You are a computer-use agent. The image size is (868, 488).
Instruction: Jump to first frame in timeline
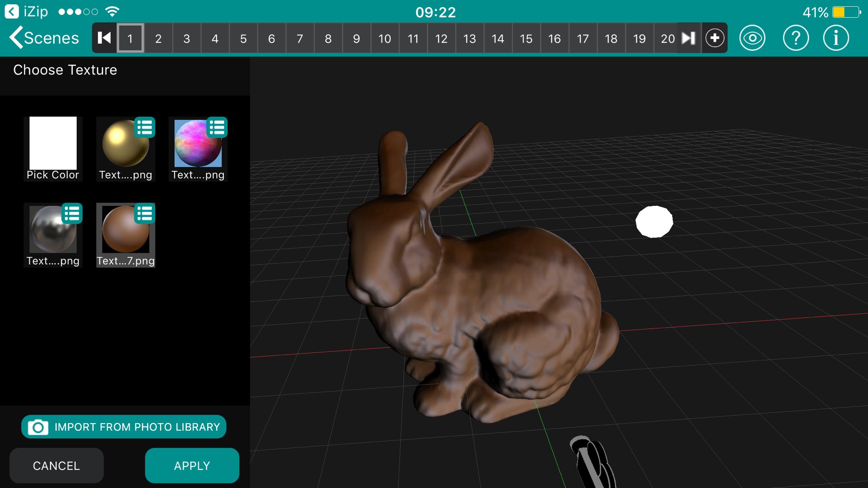tap(104, 38)
